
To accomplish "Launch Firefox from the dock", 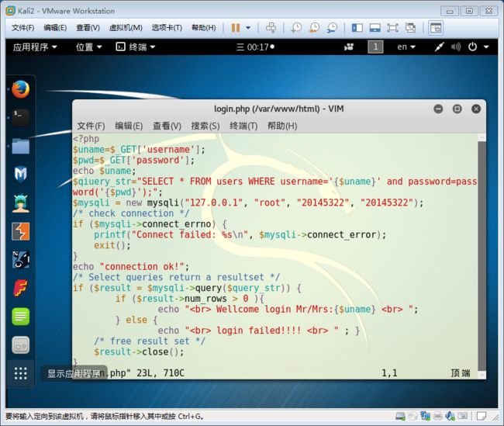I will click(x=21, y=89).
